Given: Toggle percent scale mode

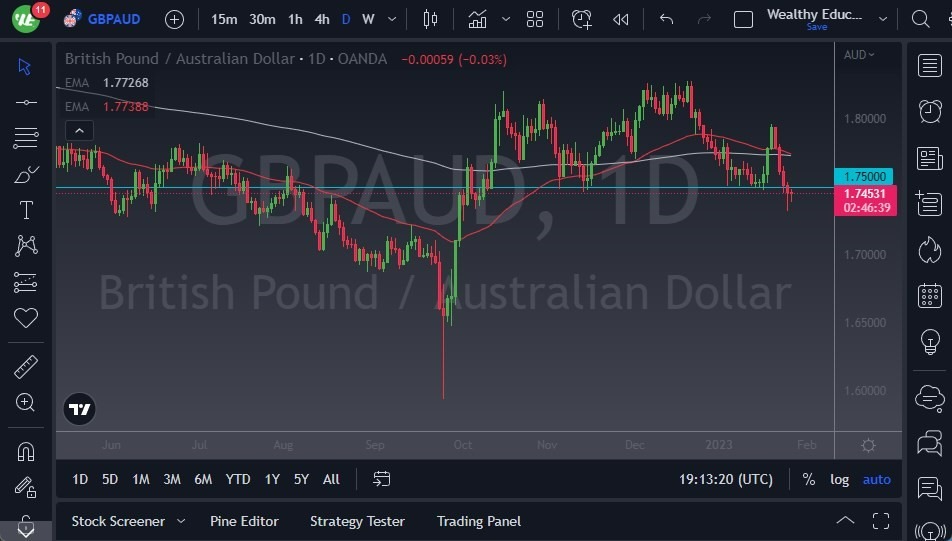Looking at the screenshot, I should tap(808, 479).
